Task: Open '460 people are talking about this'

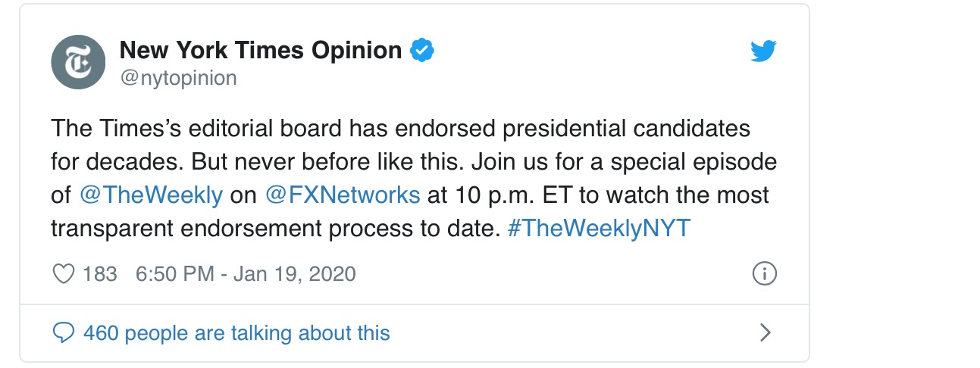Action: 236,332
